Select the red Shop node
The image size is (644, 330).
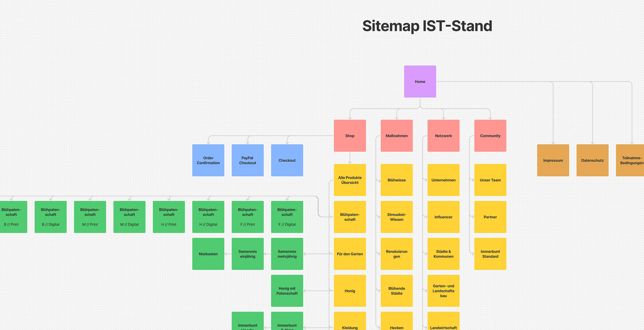(350, 136)
